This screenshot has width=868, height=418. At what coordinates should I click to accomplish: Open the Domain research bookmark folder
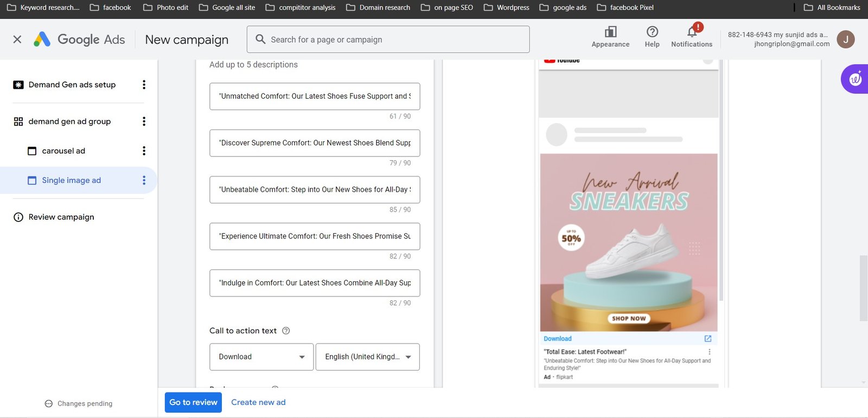coord(378,8)
